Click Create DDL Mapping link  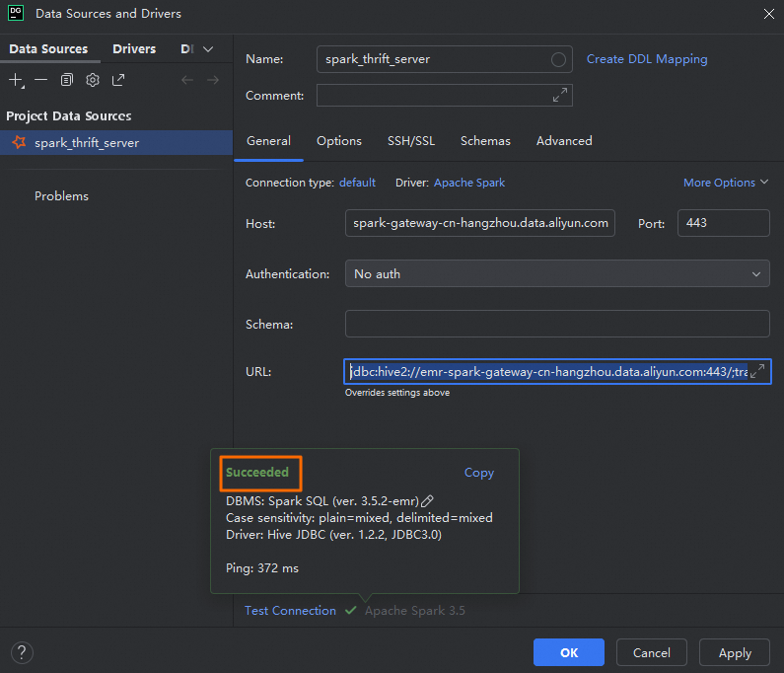(x=647, y=59)
